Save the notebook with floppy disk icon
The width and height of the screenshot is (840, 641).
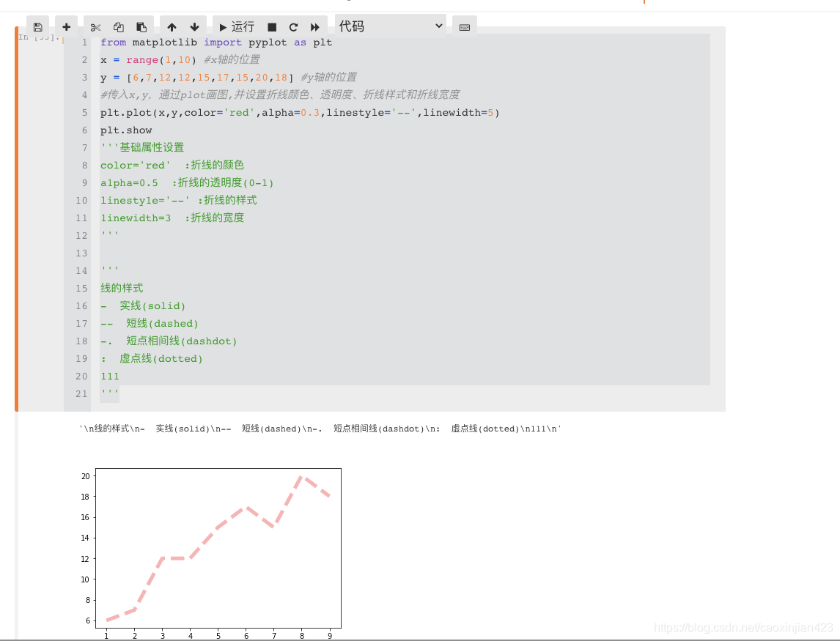[x=37, y=27]
